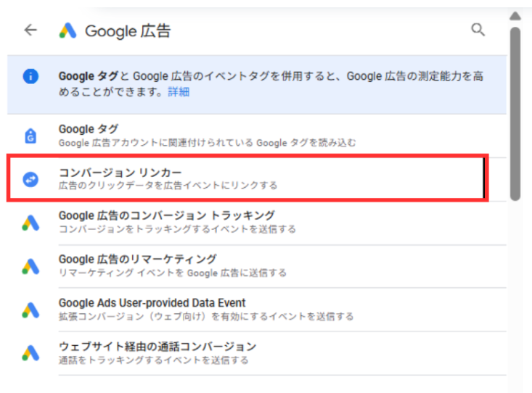Click the scrollbar up arrow
Viewport: 532px width, 393px height.
tap(515, 16)
